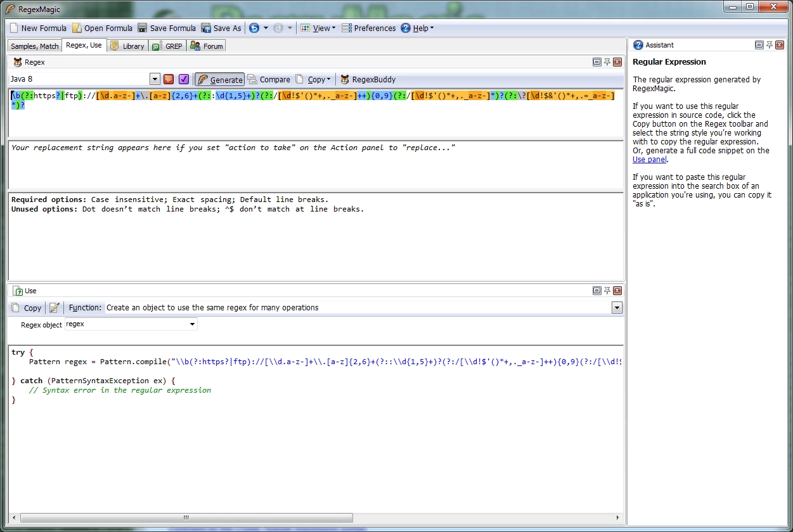793x532 pixels.
Task: Click the Required options text
Action: tap(170, 199)
